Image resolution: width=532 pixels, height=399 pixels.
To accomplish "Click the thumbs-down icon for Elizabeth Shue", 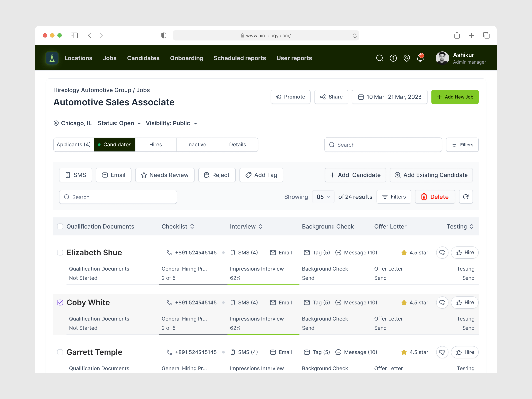I will (442, 253).
